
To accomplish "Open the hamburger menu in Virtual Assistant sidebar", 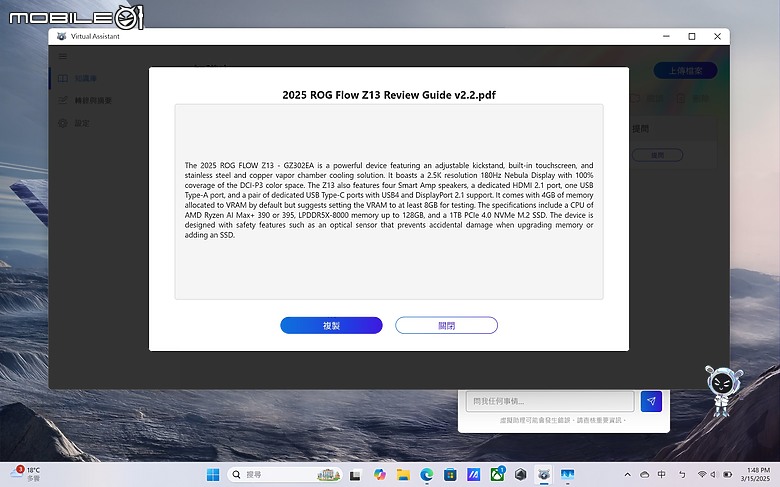I will tap(63, 56).
